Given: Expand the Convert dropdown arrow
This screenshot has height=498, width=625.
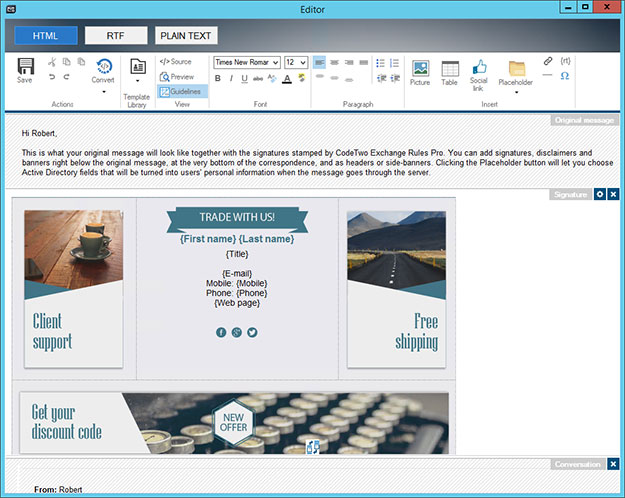Looking at the screenshot, I should pos(104,92).
